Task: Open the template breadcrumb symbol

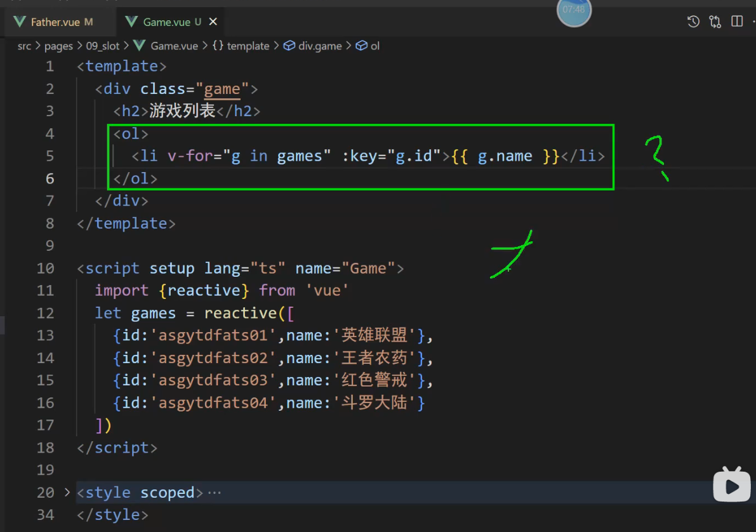Action: click(x=248, y=46)
